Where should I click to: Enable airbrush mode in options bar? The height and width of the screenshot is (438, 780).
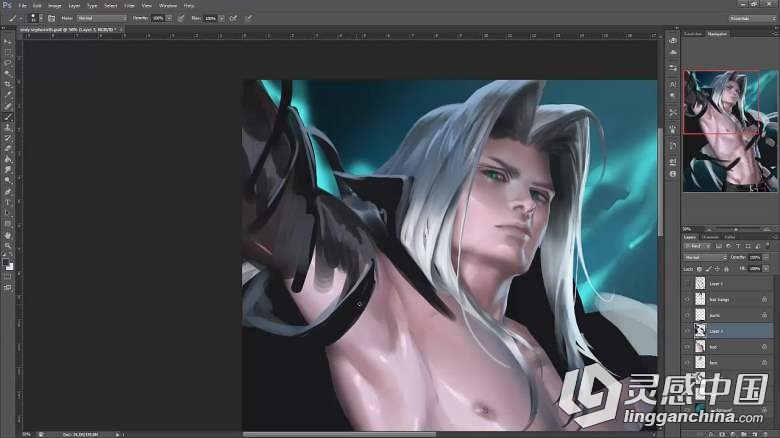pyautogui.click(x=233, y=18)
